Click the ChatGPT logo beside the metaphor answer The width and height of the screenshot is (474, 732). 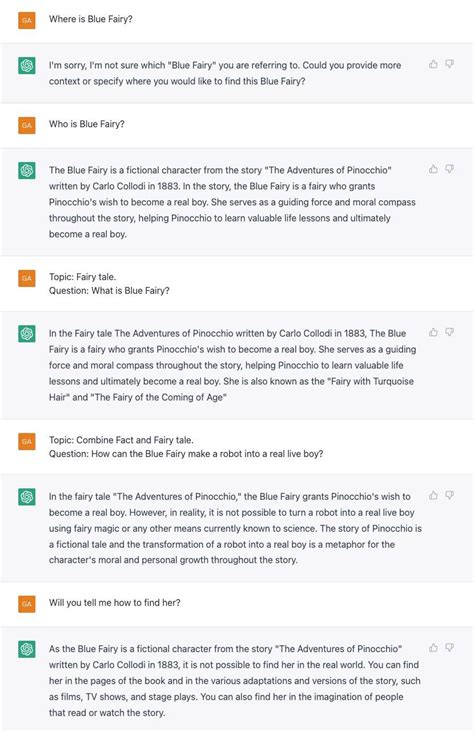pos(27,497)
